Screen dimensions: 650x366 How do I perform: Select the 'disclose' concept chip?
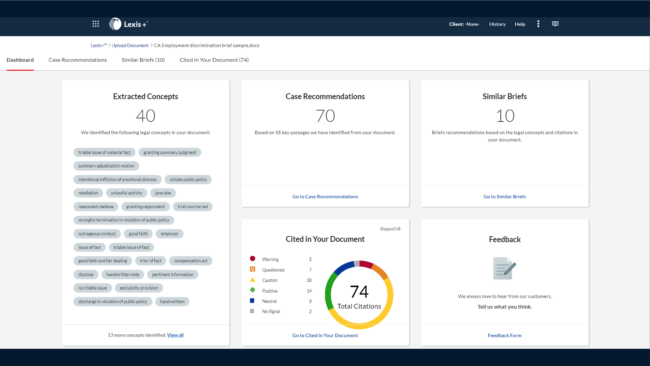(x=86, y=274)
